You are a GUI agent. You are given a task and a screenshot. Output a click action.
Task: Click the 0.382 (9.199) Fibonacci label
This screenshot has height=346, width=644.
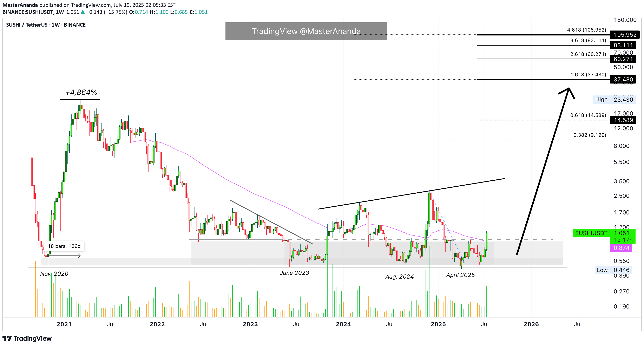coord(590,135)
